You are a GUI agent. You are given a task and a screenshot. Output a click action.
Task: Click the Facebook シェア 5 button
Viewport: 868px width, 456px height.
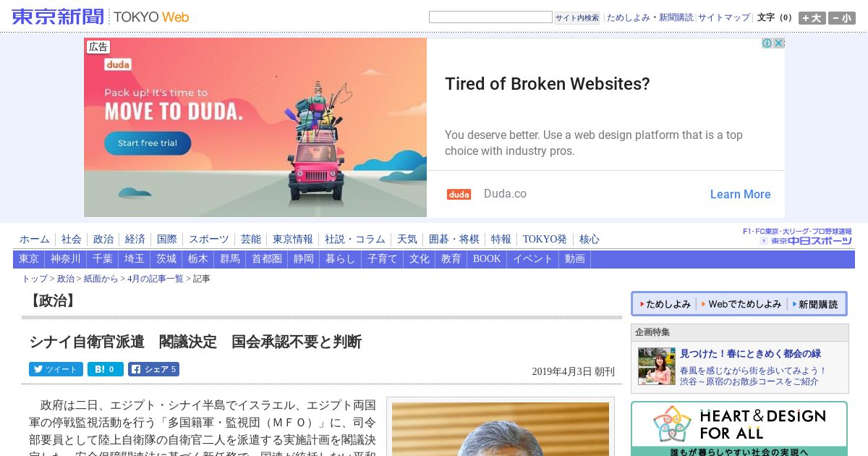(x=153, y=369)
